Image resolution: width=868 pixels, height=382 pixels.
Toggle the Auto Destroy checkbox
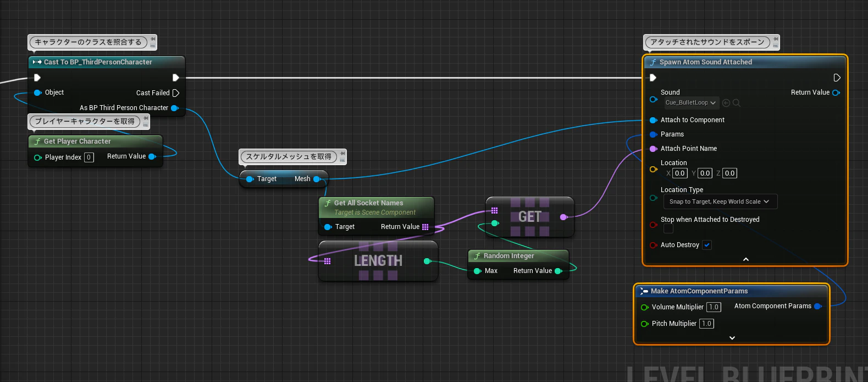(x=707, y=245)
